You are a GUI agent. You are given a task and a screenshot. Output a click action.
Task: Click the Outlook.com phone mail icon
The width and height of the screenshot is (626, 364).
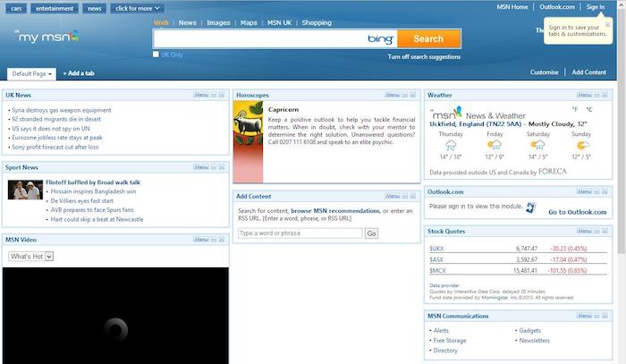tap(531, 207)
